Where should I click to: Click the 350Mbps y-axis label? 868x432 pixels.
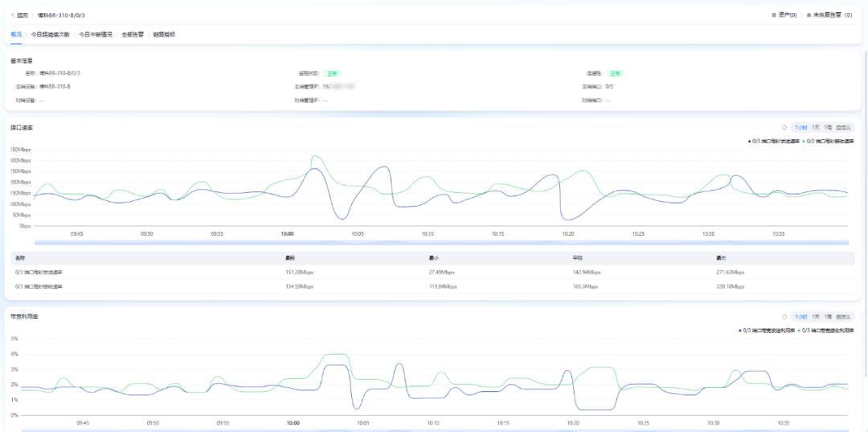pos(20,150)
